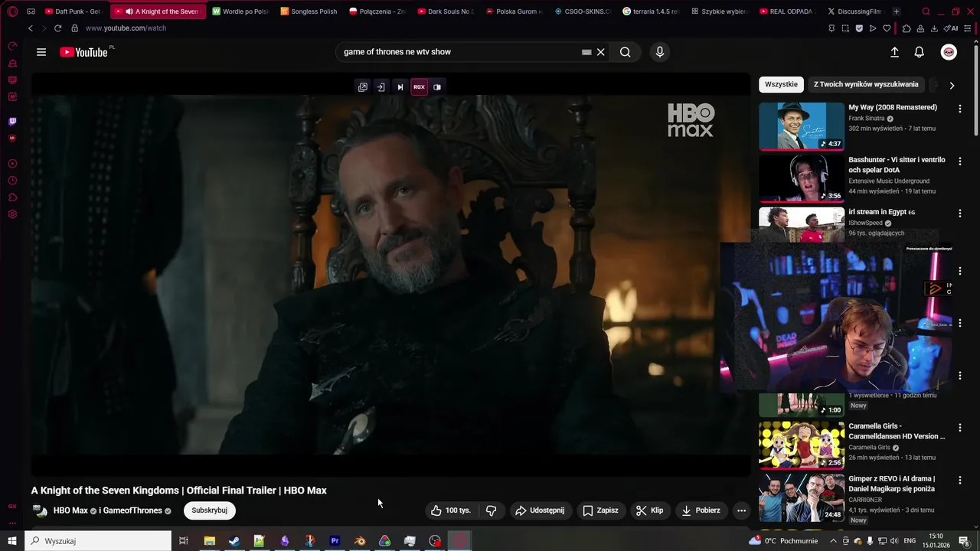Open the Caramelldansen video thumbnail

[x=802, y=445]
